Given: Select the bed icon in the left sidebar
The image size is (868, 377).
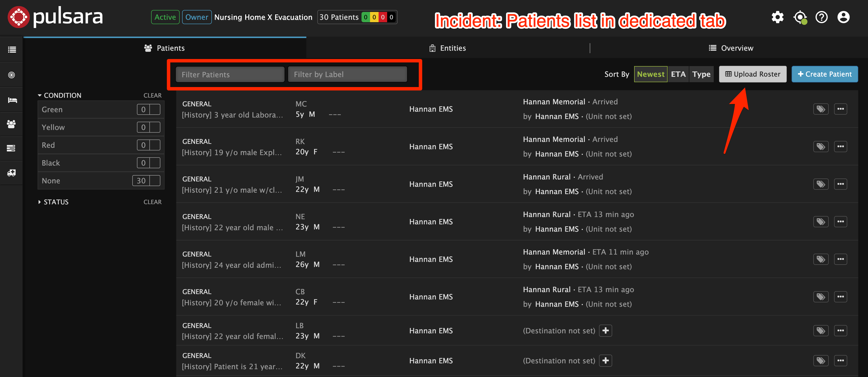Looking at the screenshot, I should [x=11, y=99].
